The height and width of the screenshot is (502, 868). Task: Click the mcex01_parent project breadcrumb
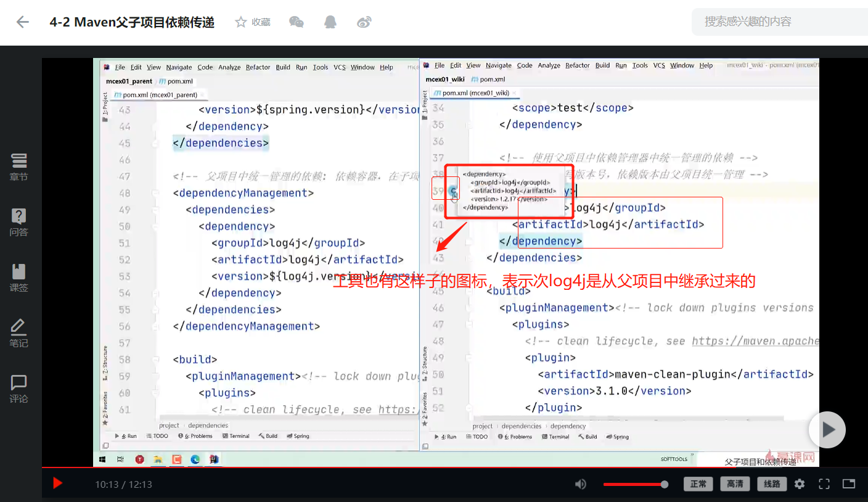[x=129, y=81]
